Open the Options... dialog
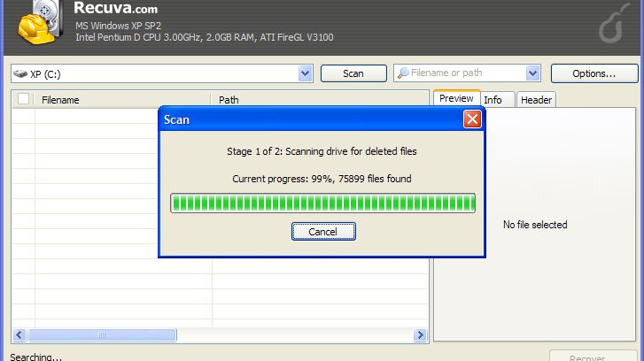 (594, 73)
